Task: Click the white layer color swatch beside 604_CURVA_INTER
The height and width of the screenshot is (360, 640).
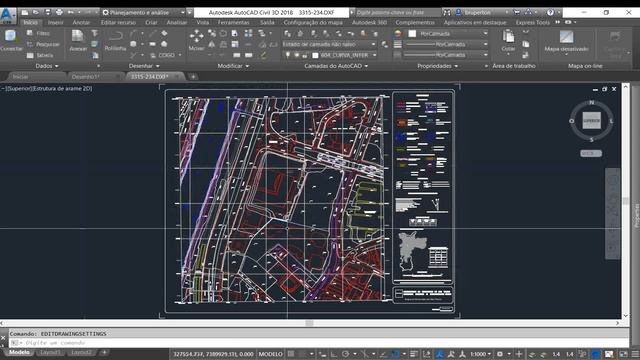Action: 315,55
